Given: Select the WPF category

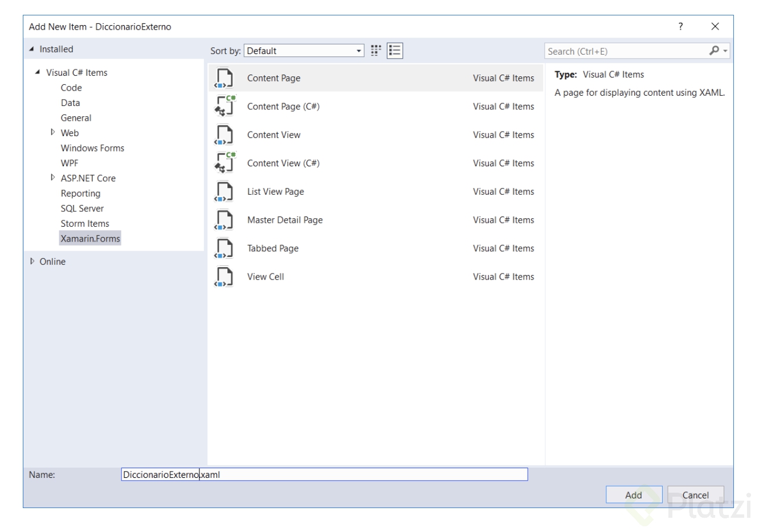Looking at the screenshot, I should coord(70,163).
